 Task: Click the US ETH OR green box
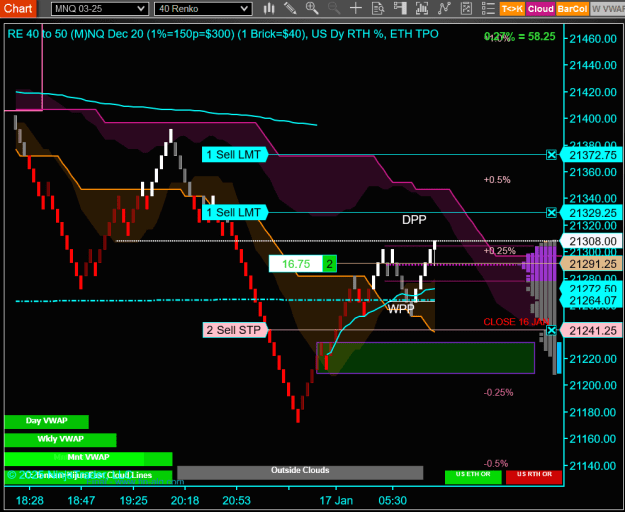click(x=473, y=477)
